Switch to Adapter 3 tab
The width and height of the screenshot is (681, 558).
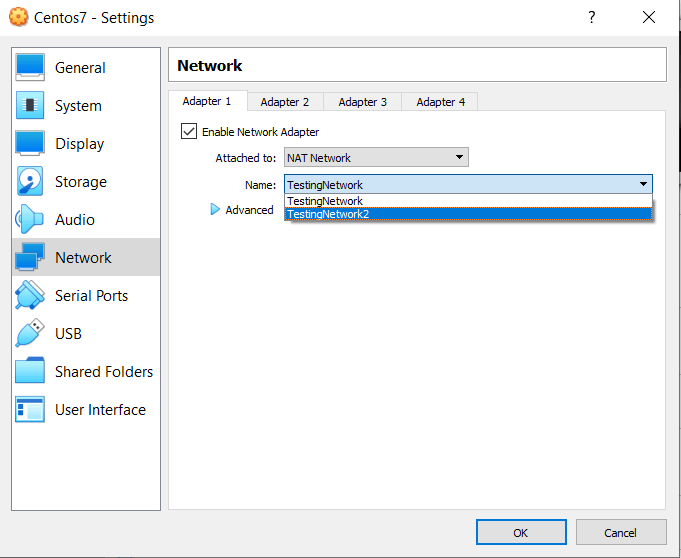tap(363, 102)
